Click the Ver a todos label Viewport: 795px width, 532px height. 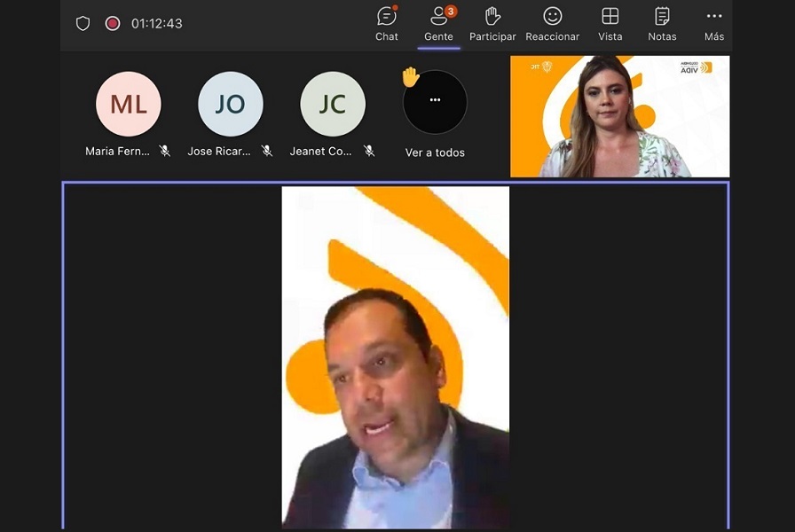click(435, 153)
